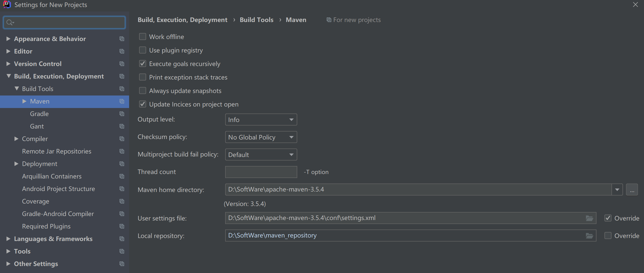Click the Thread count input field
The height and width of the screenshot is (273, 644).
coord(261,172)
